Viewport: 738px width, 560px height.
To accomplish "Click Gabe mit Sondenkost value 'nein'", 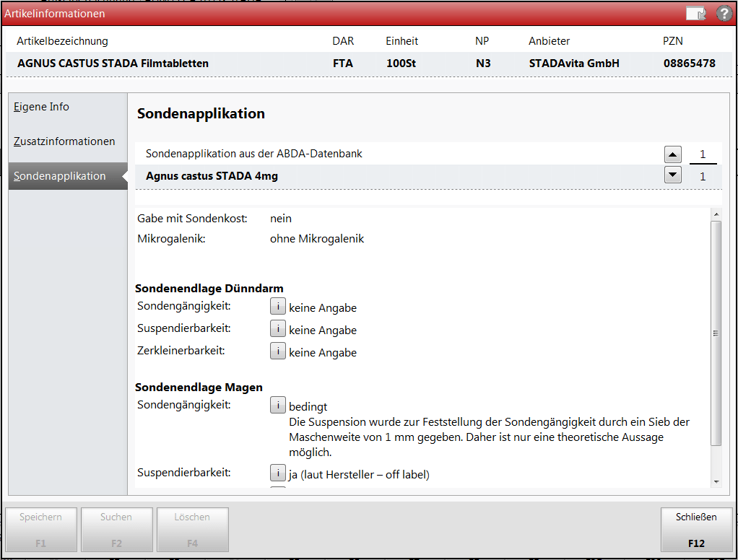I will (x=280, y=219).
